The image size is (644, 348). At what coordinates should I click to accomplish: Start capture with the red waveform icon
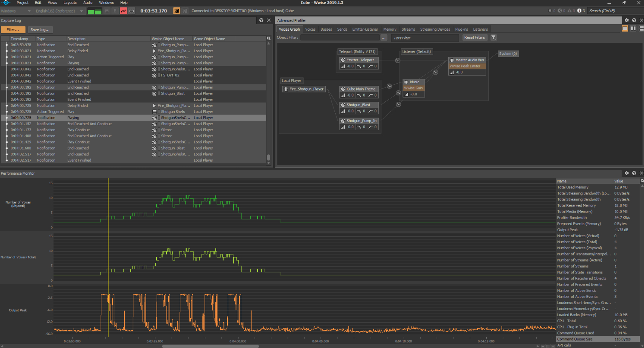click(124, 11)
